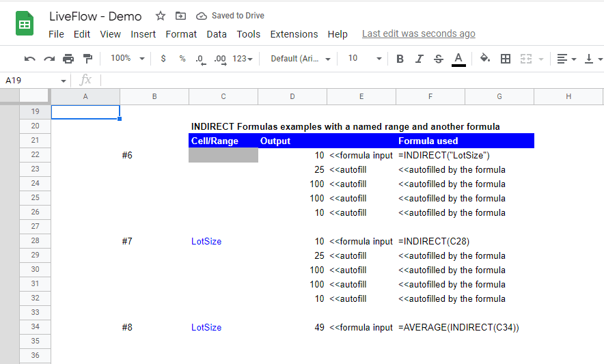Click the =AVERAGE(INDIRECT(C34)) cell
Image resolution: width=604 pixels, height=364 pixels.
458,327
